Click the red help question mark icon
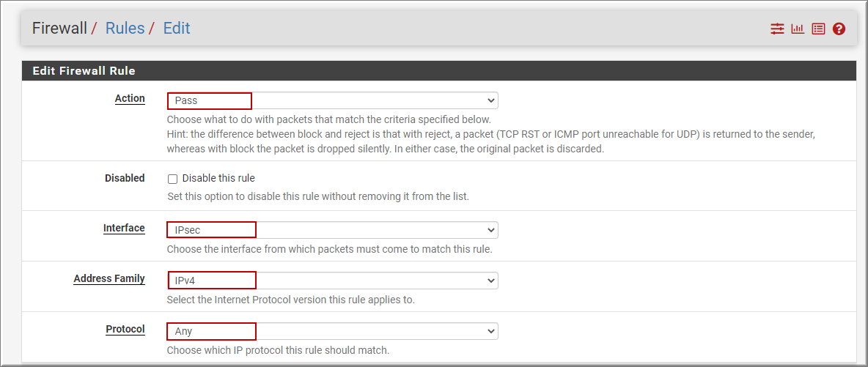Image resolution: width=868 pixels, height=367 pixels. [839, 29]
